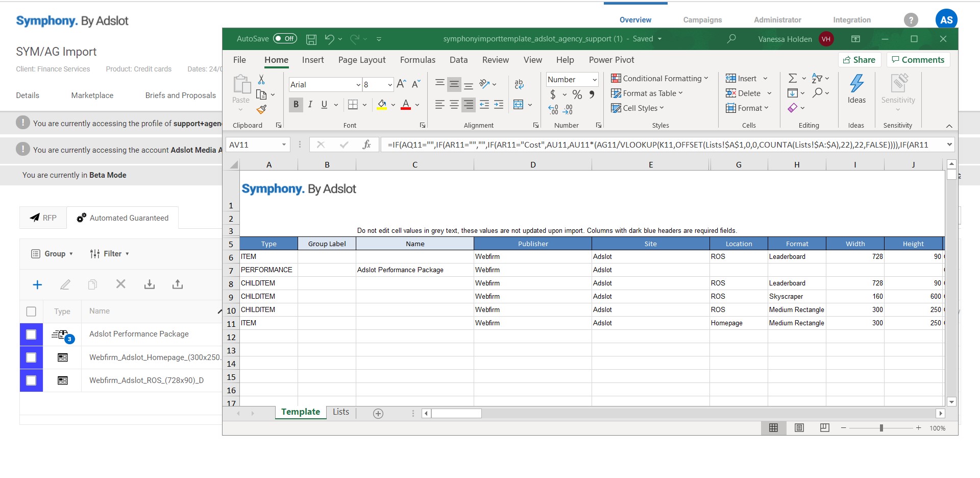Click the download icon in Symphony toolbar
Image resolution: width=980 pixels, height=478 pixels.
pos(150,284)
